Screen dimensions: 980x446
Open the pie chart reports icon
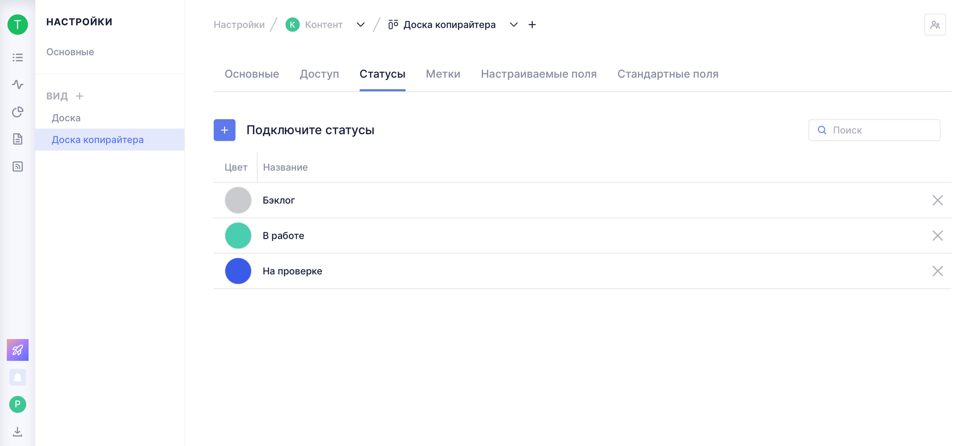coord(18,112)
